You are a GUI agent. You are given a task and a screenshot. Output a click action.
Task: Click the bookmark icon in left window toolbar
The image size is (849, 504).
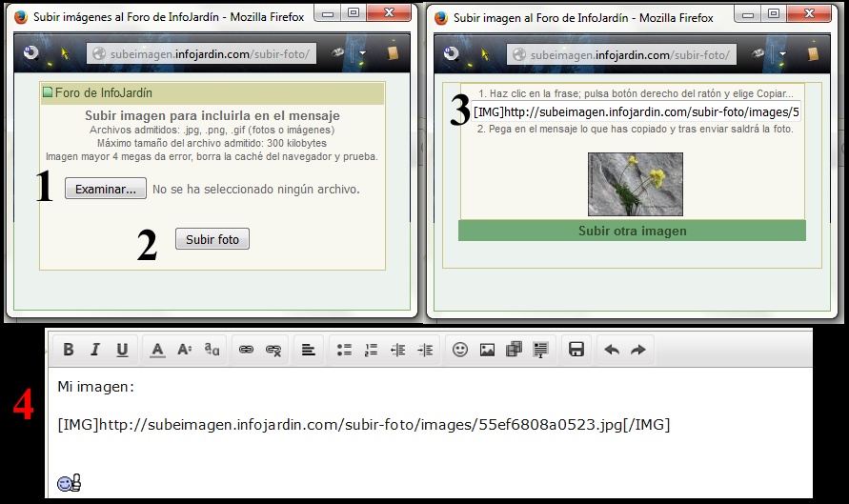tap(393, 52)
